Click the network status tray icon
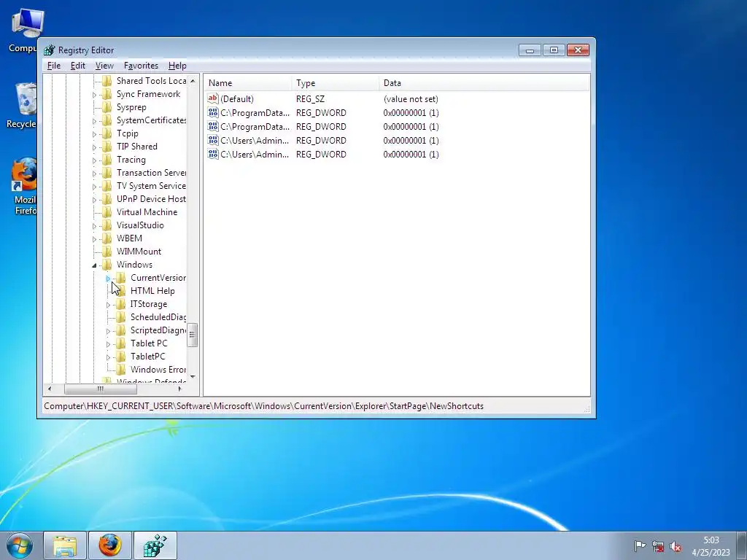Screen dimensions: 747x560 658,545
